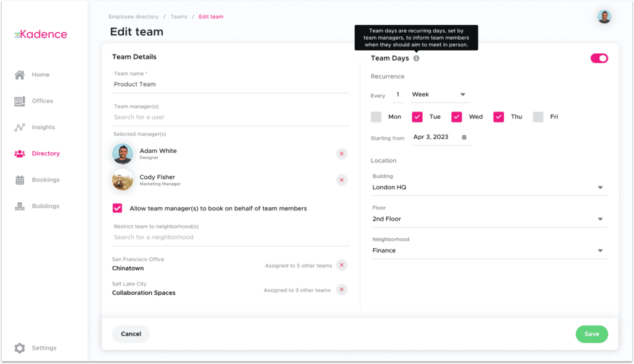
Task: Expand the Neighborhood Finance dropdown
Action: click(489, 250)
